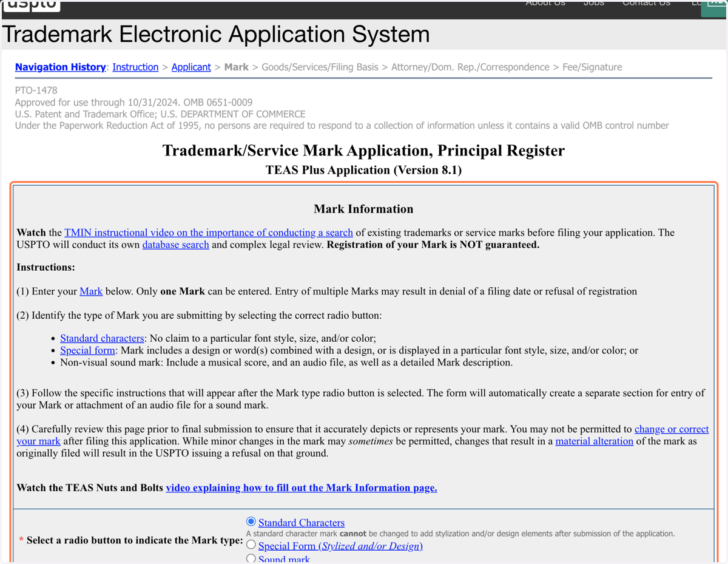The image size is (728, 564).
Task: Click the Mark breadcrumb step
Action: 236,67
